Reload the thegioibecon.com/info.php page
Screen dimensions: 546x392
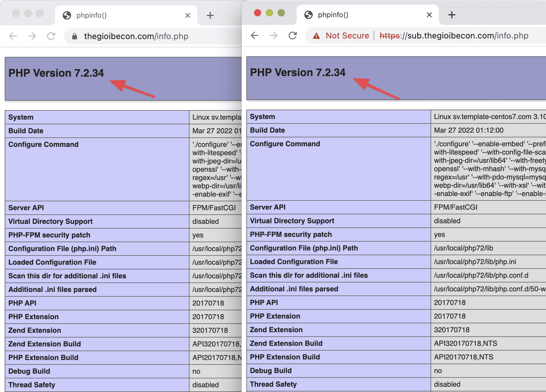[51, 36]
